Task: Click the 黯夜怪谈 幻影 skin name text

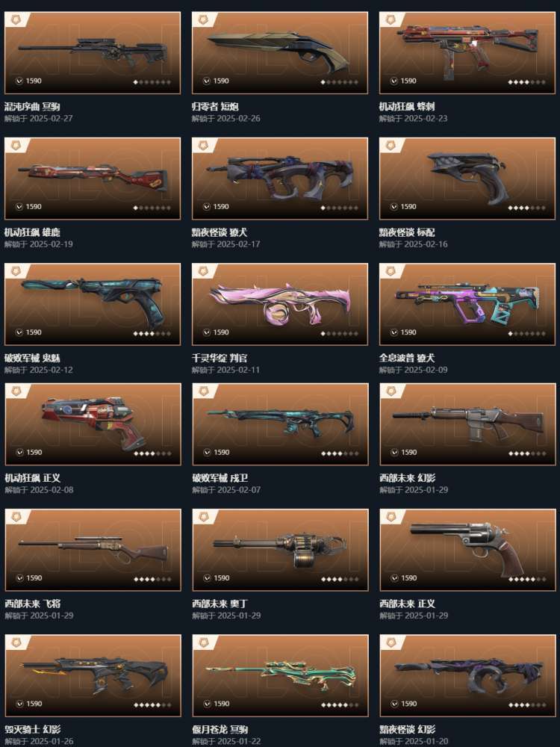Action: (407, 729)
